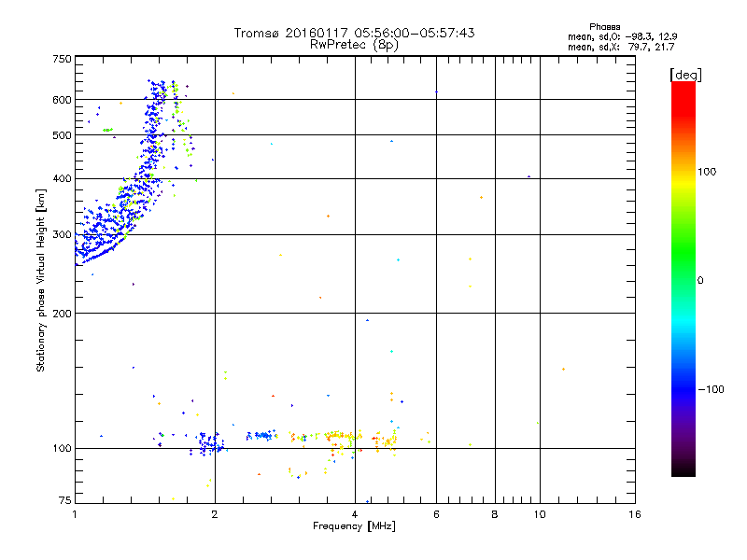Click the x-axis tick label "10"

[540, 514]
